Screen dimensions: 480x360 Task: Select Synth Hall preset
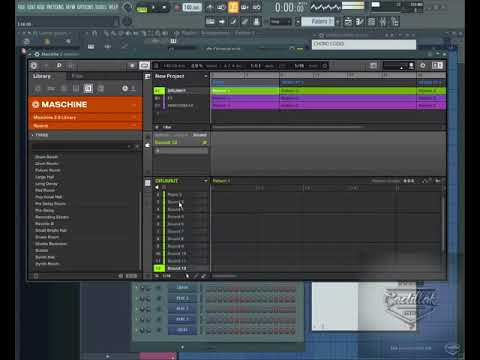click(x=45, y=257)
